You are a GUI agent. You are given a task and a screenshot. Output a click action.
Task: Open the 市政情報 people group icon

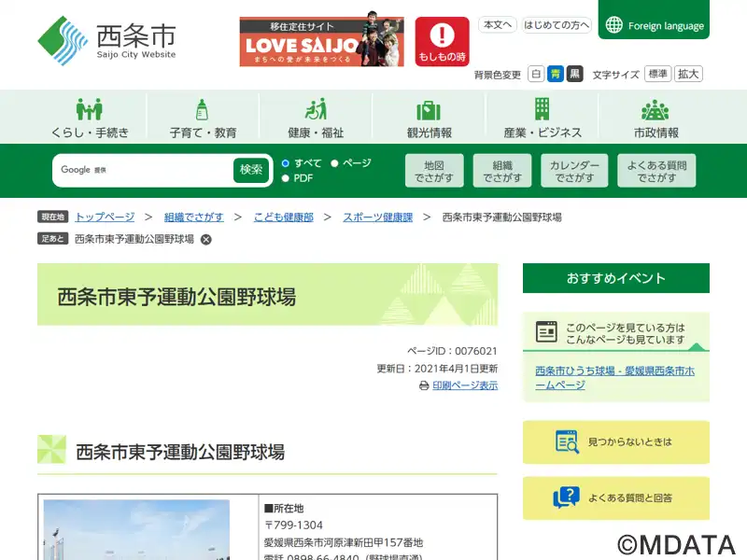(x=655, y=109)
